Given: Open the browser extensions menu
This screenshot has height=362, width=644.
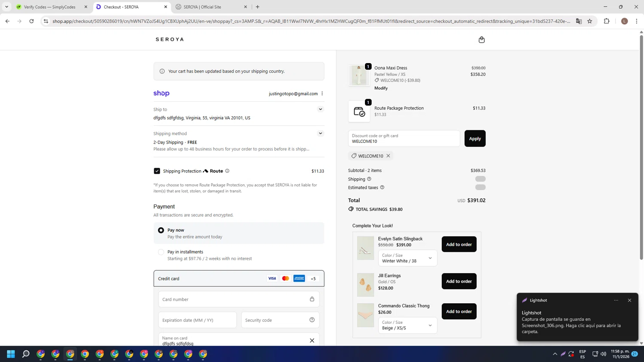Looking at the screenshot, I should pyautogui.click(x=607, y=21).
